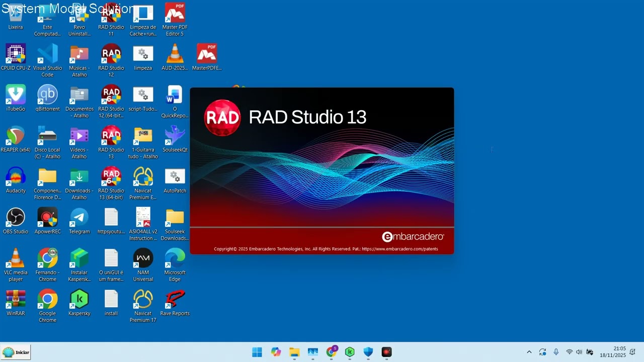Open the monitor graph app on taskbar
This screenshot has height=362, width=644.
(x=313, y=352)
